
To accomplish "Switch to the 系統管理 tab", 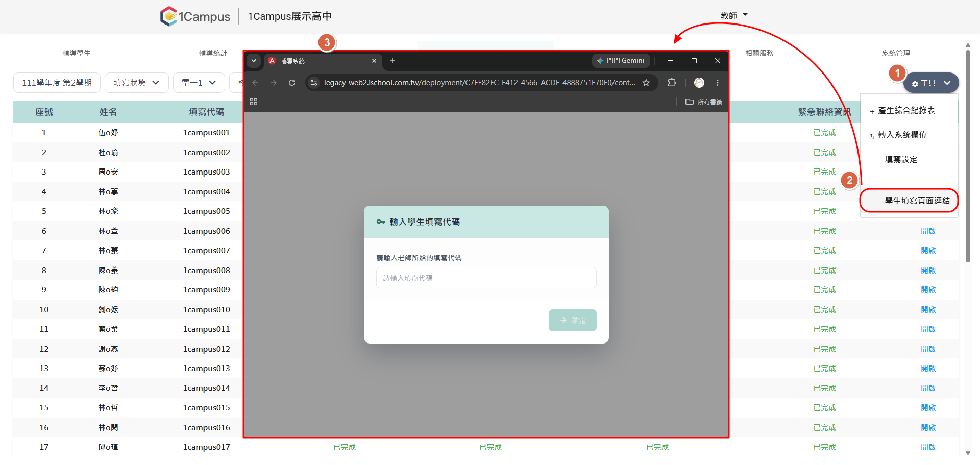I will 896,53.
